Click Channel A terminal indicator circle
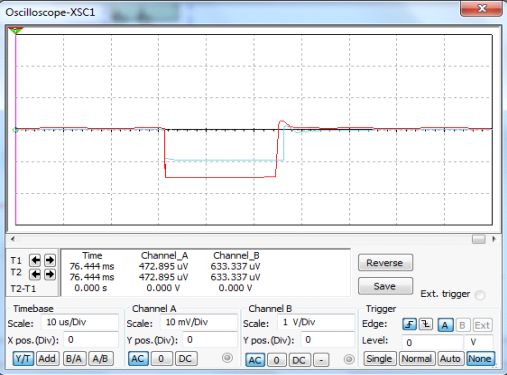This screenshot has width=507, height=375. click(x=227, y=358)
